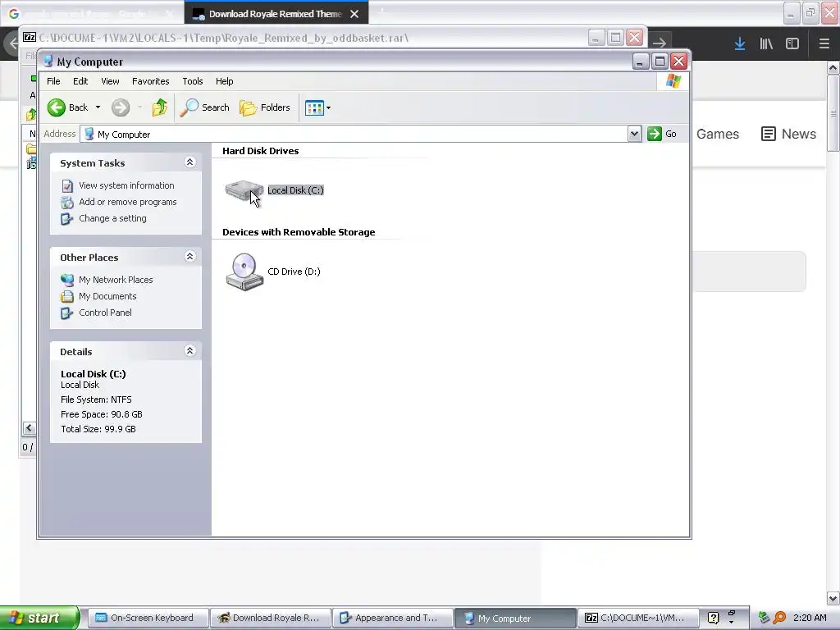Click the My Documents folder icon

pyautogui.click(x=67, y=297)
